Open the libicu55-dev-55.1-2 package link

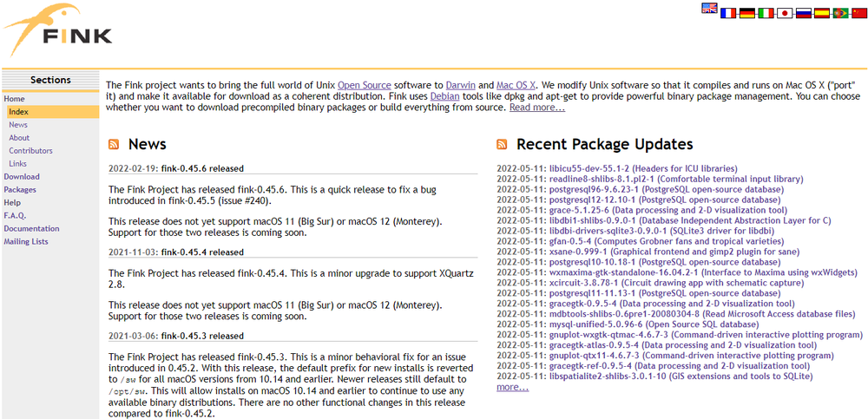click(x=643, y=168)
